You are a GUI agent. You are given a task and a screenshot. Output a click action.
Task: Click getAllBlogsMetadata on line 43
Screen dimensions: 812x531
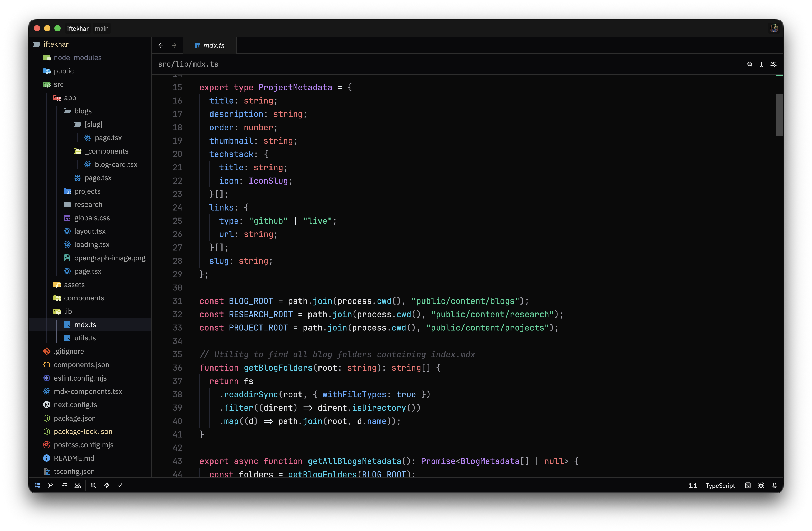354,461
